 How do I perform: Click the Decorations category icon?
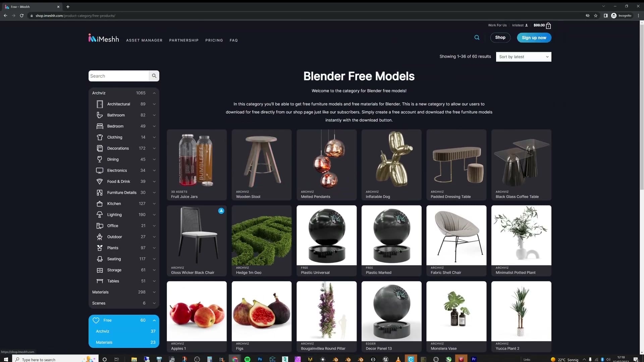pos(100,148)
